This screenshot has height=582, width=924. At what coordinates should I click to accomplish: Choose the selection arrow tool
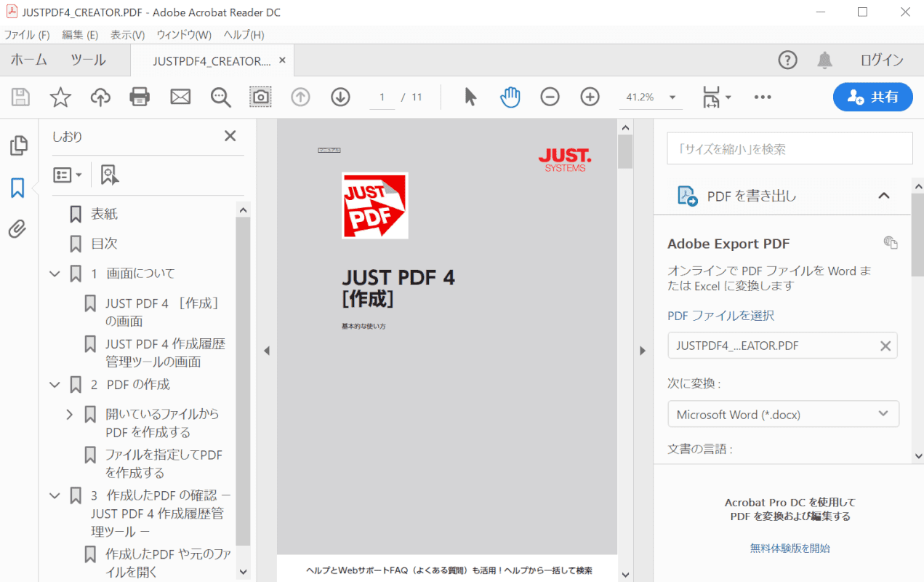470,97
